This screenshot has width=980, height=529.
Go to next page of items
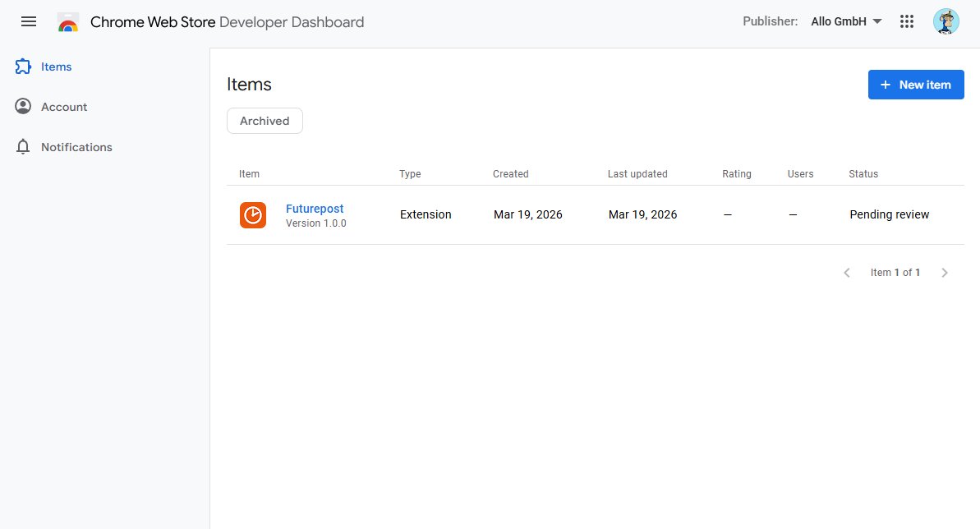coord(945,273)
